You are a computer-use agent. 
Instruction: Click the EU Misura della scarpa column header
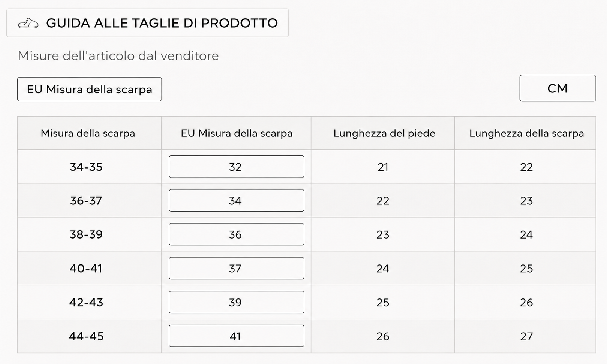pyautogui.click(x=237, y=133)
